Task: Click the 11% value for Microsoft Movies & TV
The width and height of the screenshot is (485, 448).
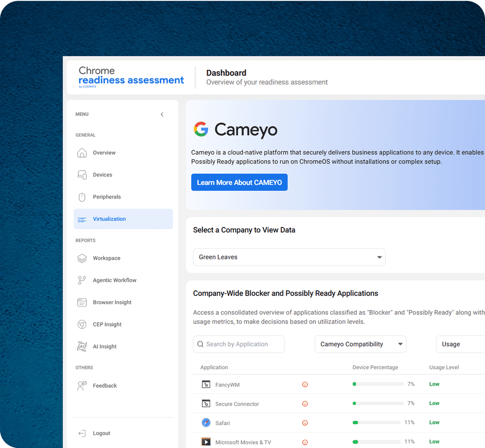Action: pyautogui.click(x=409, y=442)
